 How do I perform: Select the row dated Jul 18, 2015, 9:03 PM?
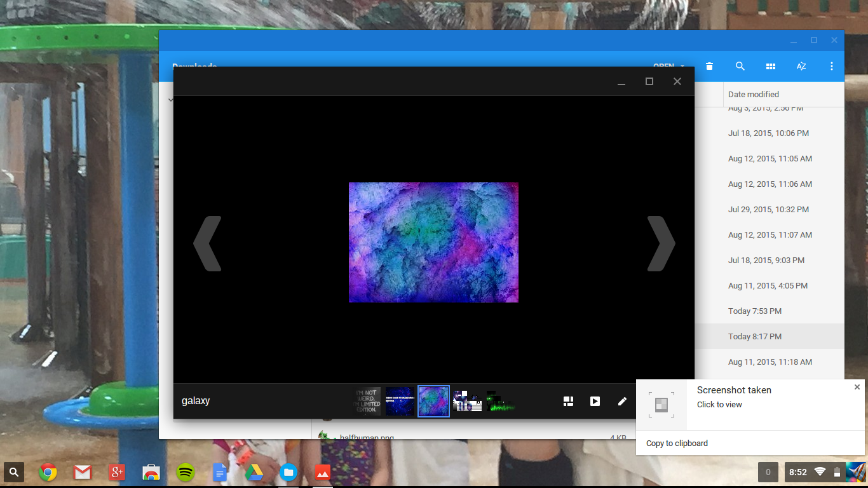pos(769,261)
